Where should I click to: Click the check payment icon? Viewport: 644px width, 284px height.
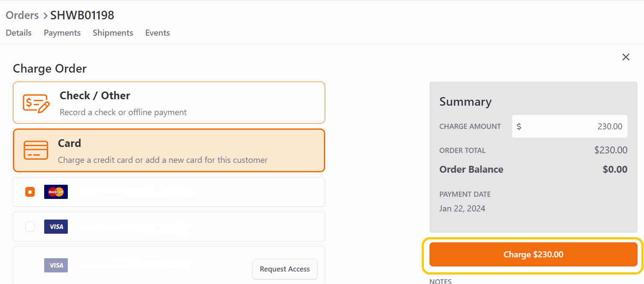[36, 103]
